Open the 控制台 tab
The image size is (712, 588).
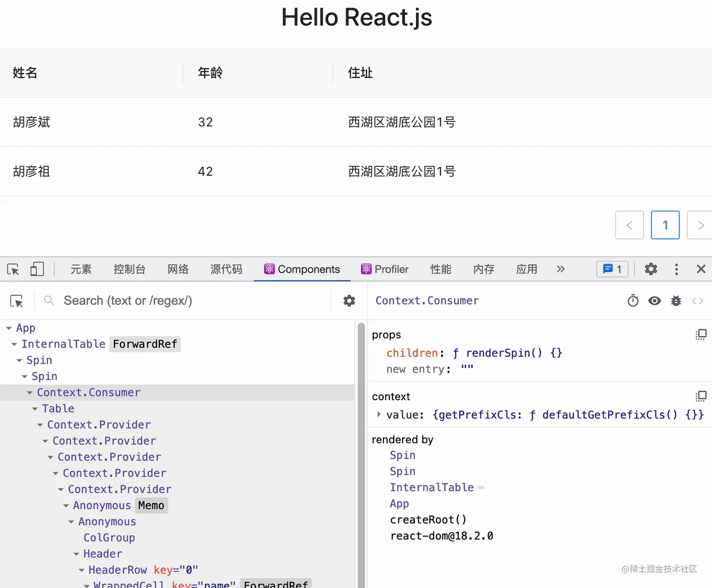pos(129,269)
